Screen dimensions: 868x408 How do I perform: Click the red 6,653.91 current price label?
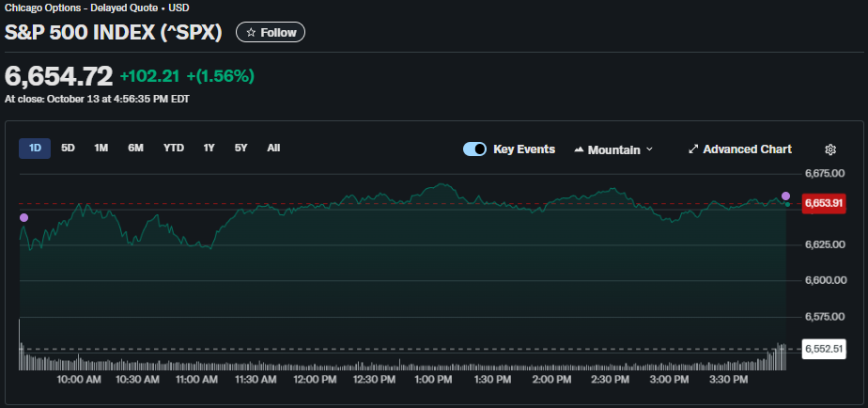pyautogui.click(x=823, y=203)
